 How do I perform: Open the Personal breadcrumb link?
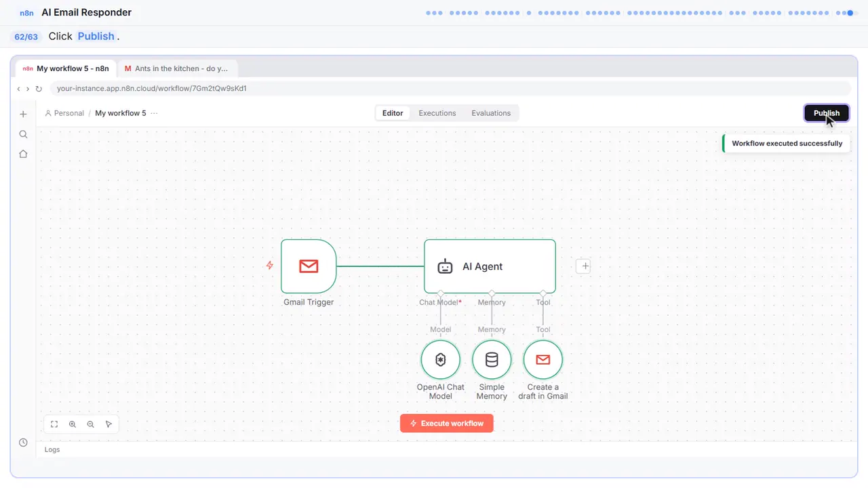click(64, 113)
